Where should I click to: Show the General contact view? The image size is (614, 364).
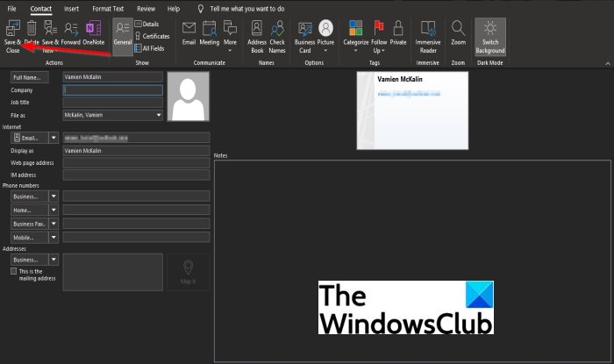123,37
